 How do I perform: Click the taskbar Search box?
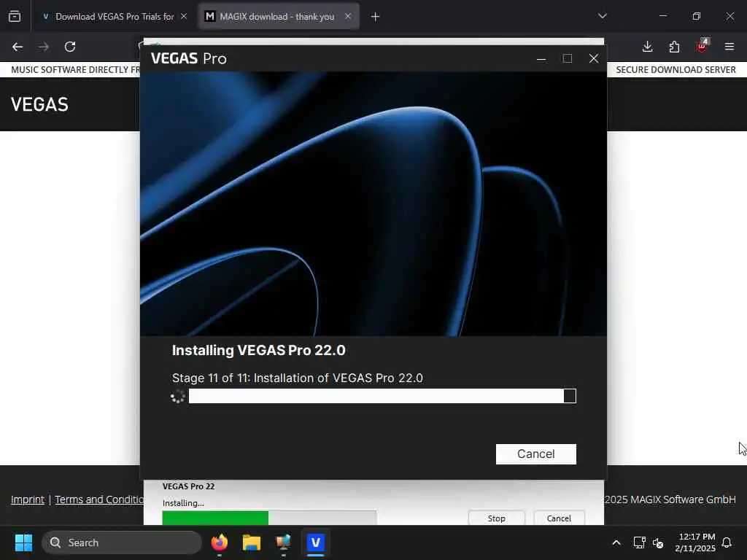click(122, 542)
